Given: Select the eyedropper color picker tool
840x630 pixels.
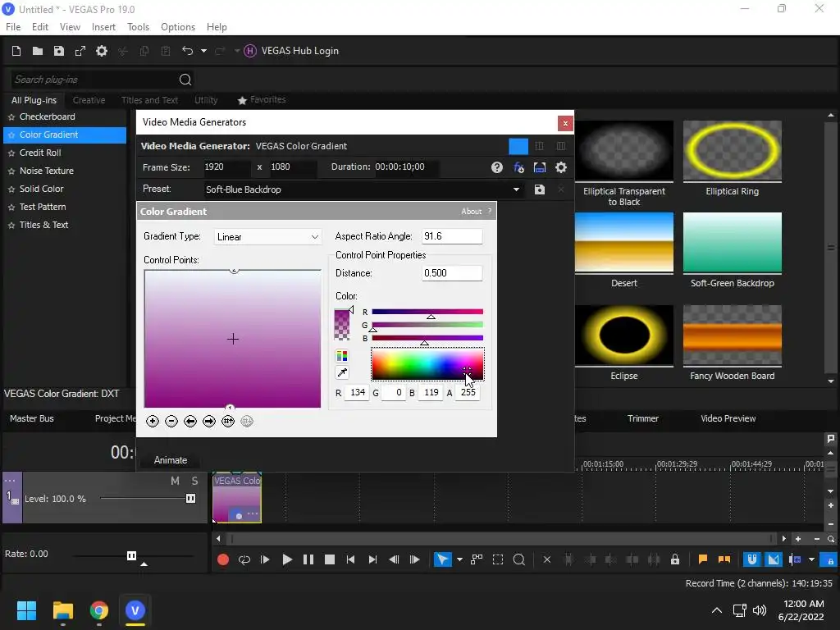Looking at the screenshot, I should [342, 373].
